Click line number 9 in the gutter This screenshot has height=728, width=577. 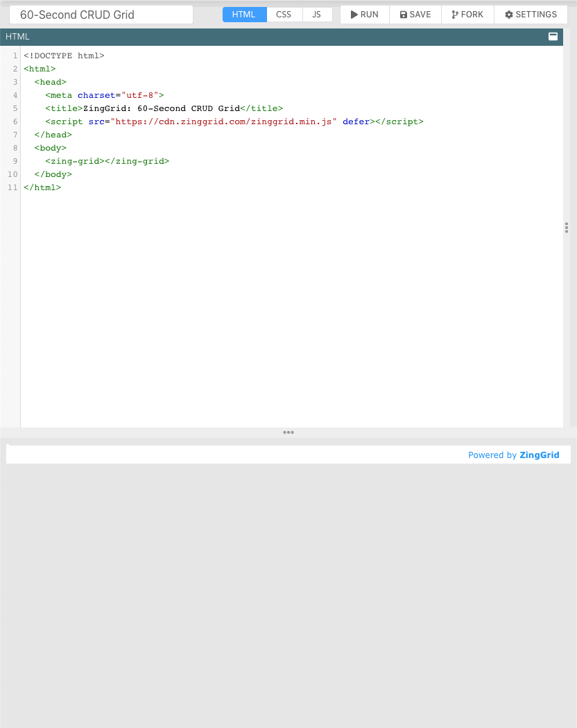tap(15, 161)
